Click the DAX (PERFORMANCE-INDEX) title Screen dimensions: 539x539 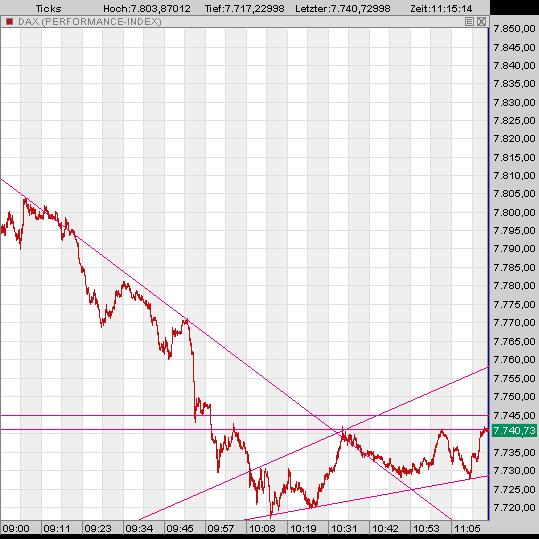click(x=89, y=22)
